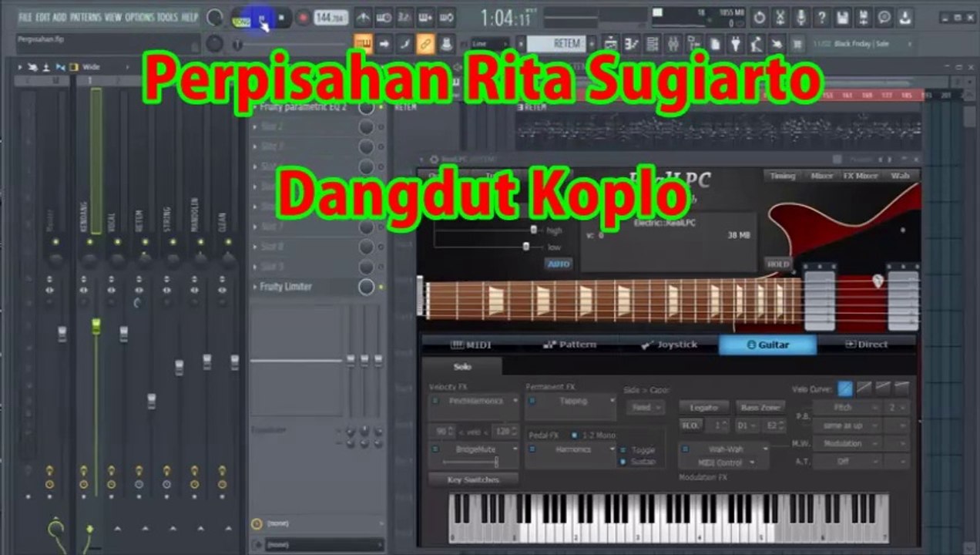
Task: Click the AUTO button under the high/low sliders
Action: (x=559, y=264)
